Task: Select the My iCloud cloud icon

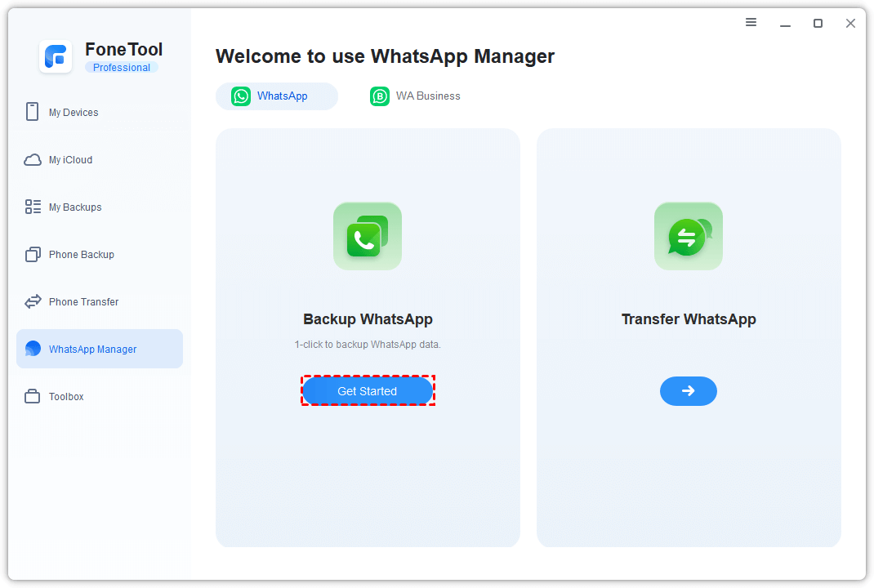Action: [33, 160]
